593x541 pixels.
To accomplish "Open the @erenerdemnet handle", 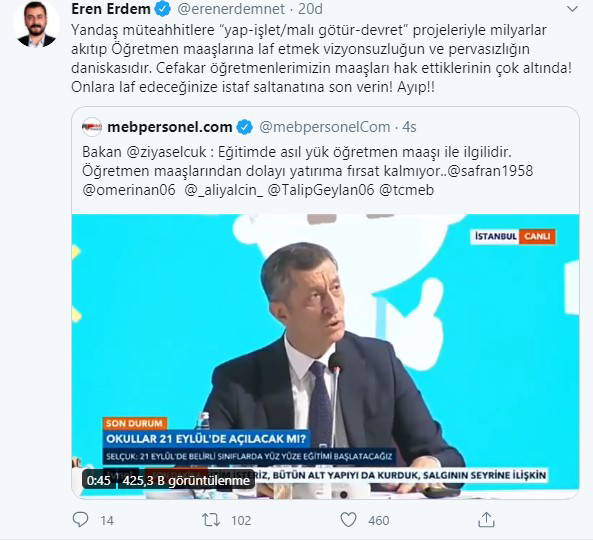I will [231, 9].
